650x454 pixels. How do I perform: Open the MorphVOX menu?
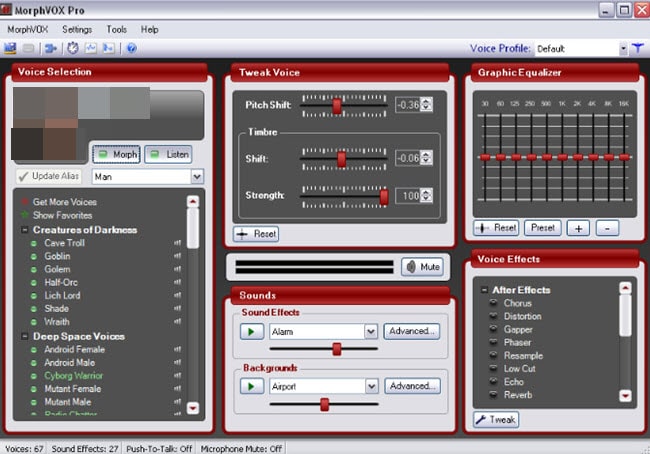[28, 29]
